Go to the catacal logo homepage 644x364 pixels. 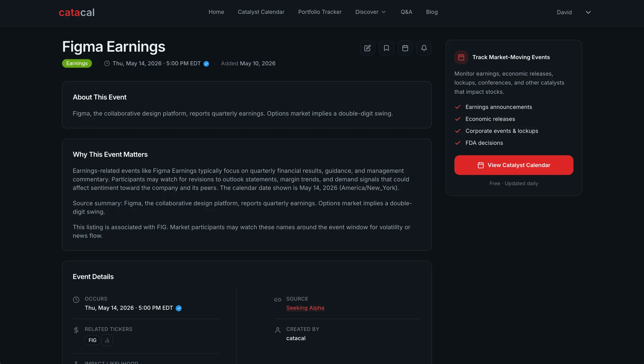(77, 12)
